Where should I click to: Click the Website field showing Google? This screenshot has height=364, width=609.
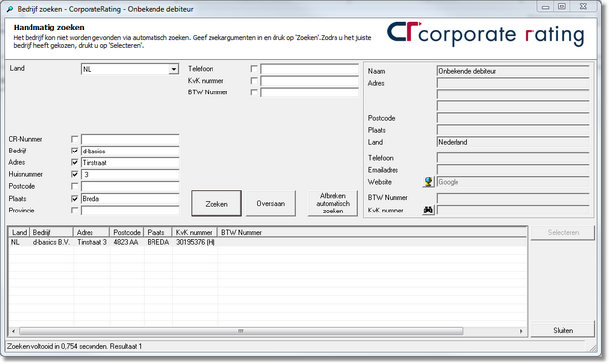(513, 182)
